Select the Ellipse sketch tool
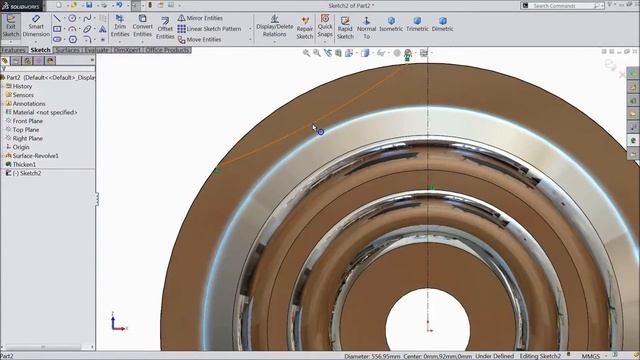This screenshot has height=360, width=640. point(87,29)
